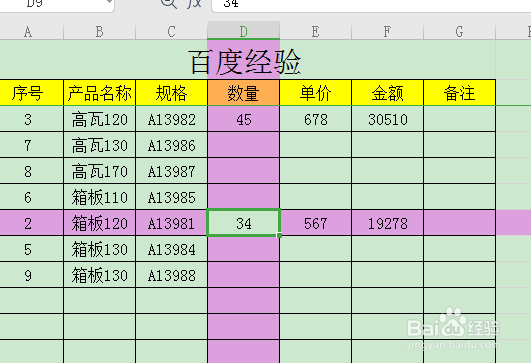Click the cell containing A13985
Screen dimensions: 531x363
pyautogui.click(x=171, y=197)
